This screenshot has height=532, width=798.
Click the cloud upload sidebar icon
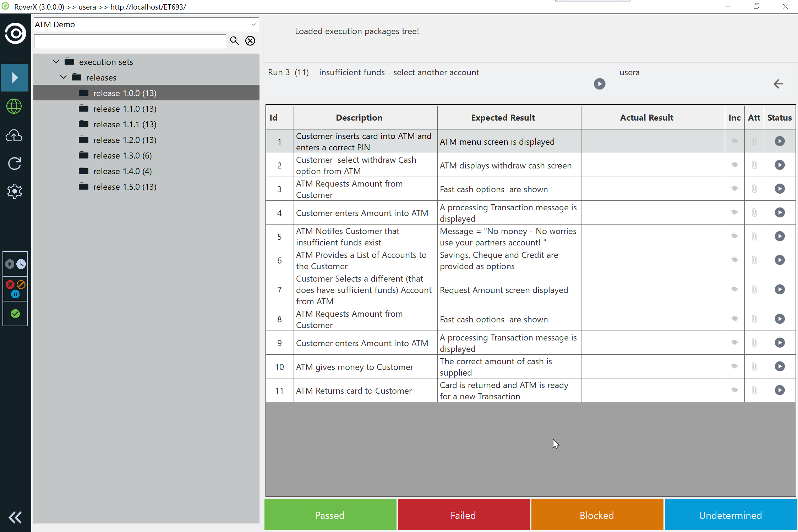point(14,135)
